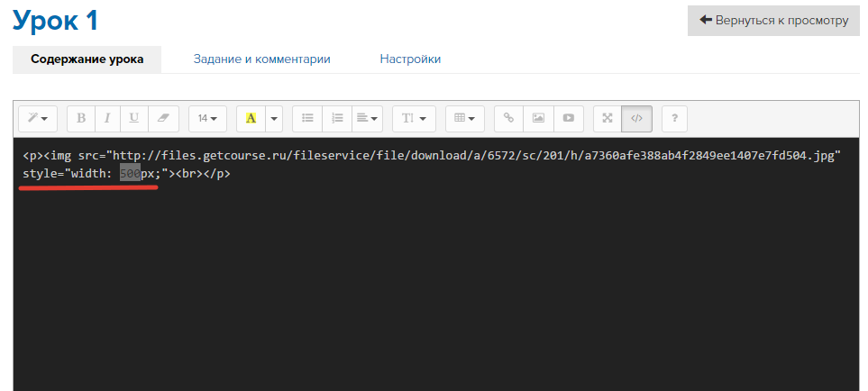The width and height of the screenshot is (868, 391).
Task: Switch to Задание и комментарии tab
Action: pos(261,59)
